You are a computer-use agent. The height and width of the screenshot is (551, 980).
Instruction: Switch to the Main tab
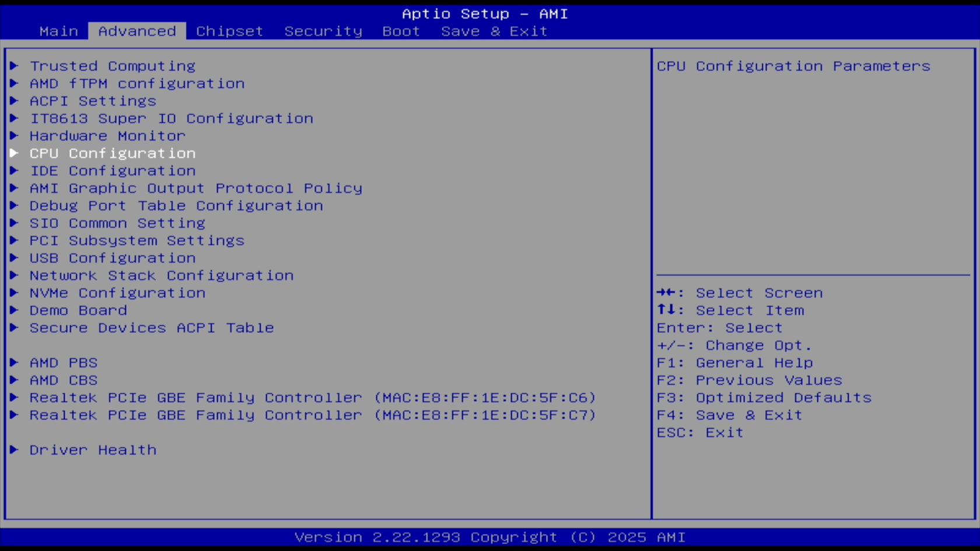pyautogui.click(x=58, y=31)
